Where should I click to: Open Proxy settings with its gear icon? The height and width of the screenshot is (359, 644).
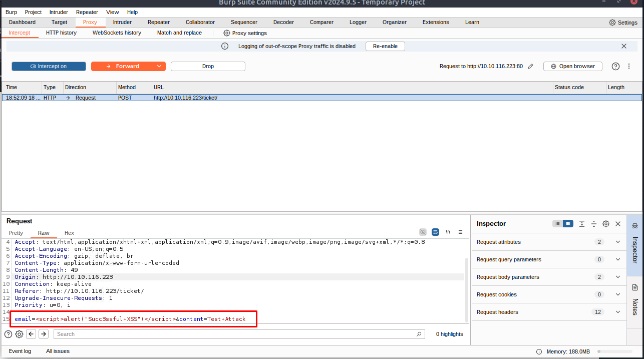pyautogui.click(x=227, y=33)
